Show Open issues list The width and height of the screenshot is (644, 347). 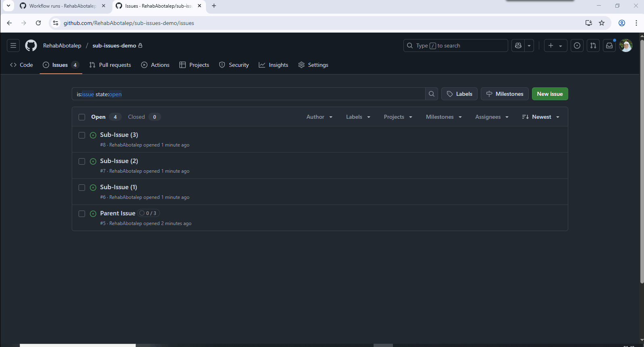click(106, 117)
